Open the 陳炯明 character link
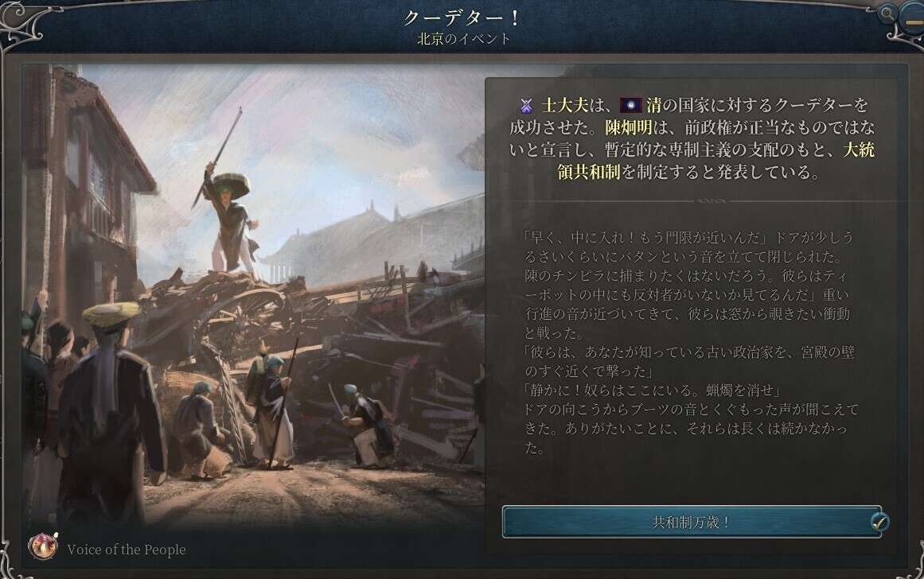The image size is (924, 579). [628, 128]
